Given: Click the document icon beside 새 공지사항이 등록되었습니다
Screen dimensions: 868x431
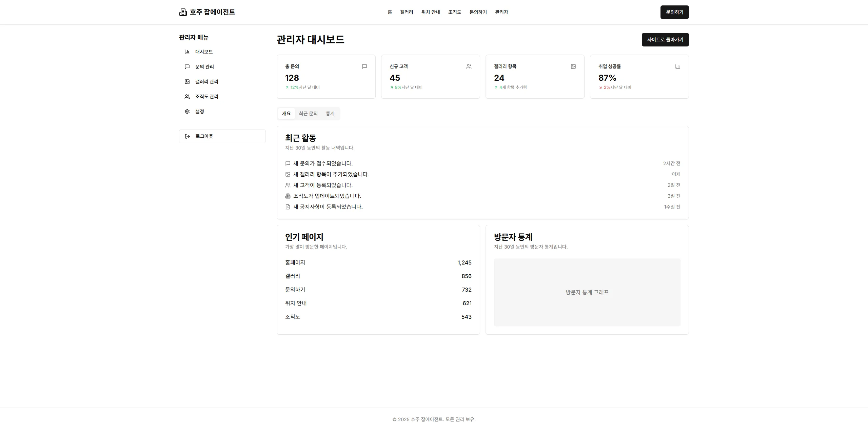Looking at the screenshot, I should 288,207.
